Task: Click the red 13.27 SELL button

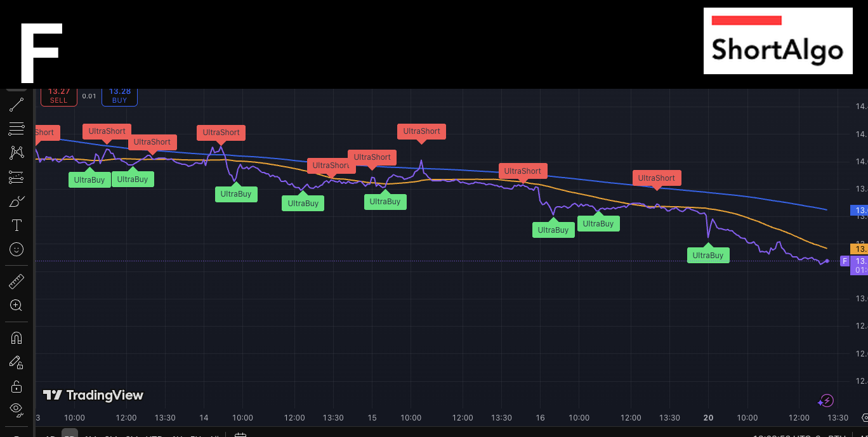Action: click(x=58, y=96)
